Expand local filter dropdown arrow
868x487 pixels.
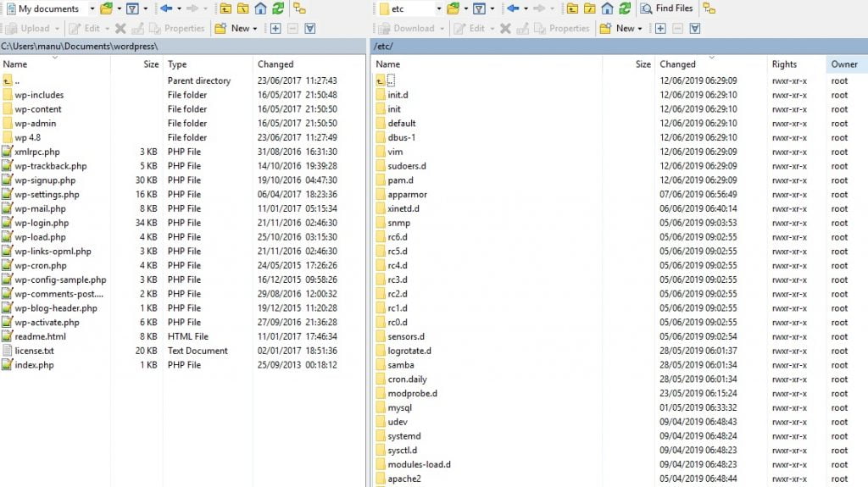[146, 8]
